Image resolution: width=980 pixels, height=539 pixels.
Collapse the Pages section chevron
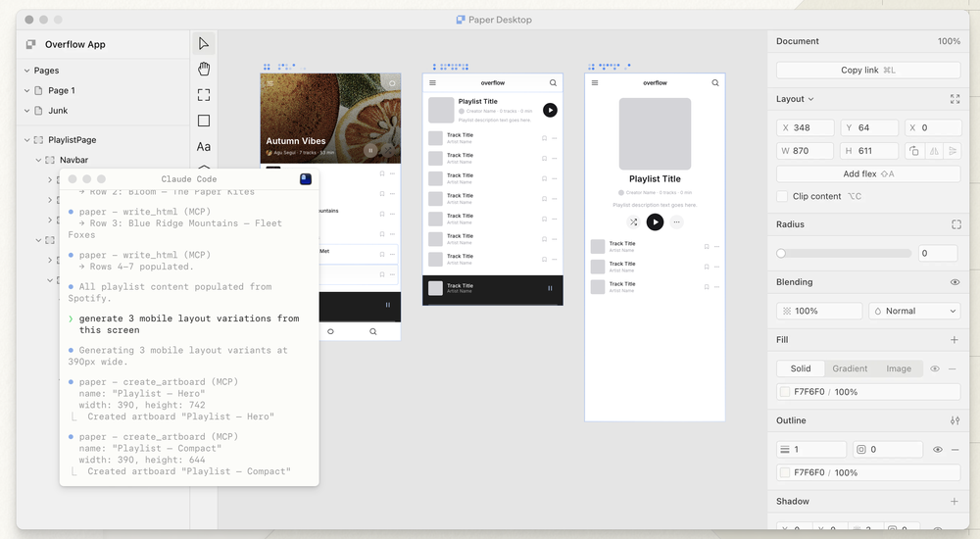click(x=26, y=71)
